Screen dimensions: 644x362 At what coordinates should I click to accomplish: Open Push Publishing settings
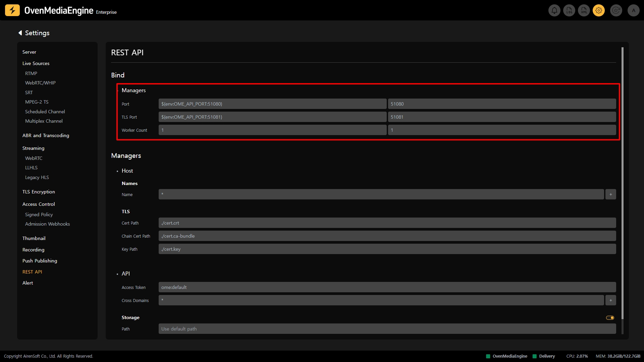point(40,261)
